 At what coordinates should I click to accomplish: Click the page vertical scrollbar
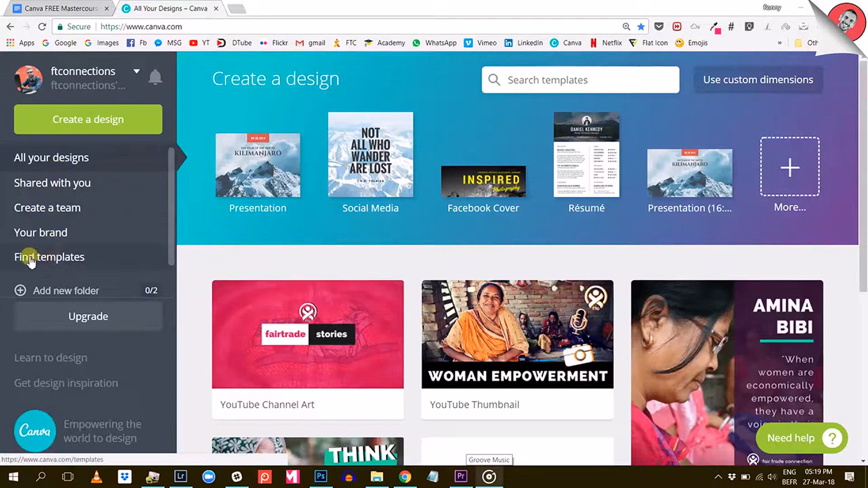(x=863, y=176)
